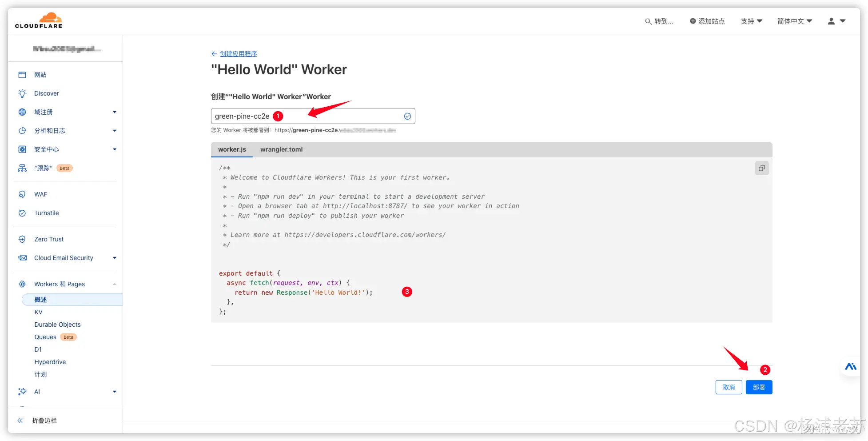
Task: Open Hyperdrive in the sidebar
Action: coord(50,362)
